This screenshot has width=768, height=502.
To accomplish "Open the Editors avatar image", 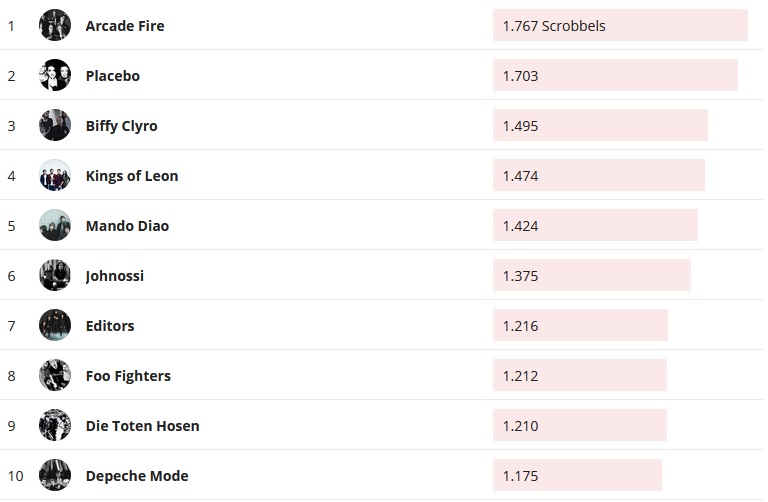I will (55, 325).
